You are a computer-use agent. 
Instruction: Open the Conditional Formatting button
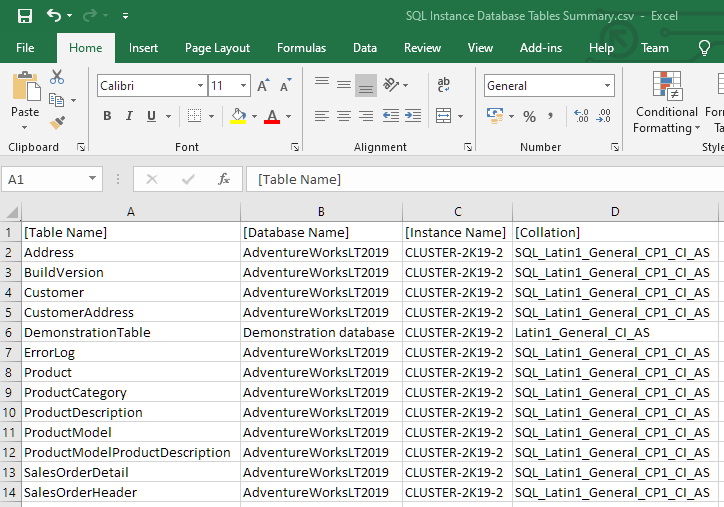(x=667, y=103)
